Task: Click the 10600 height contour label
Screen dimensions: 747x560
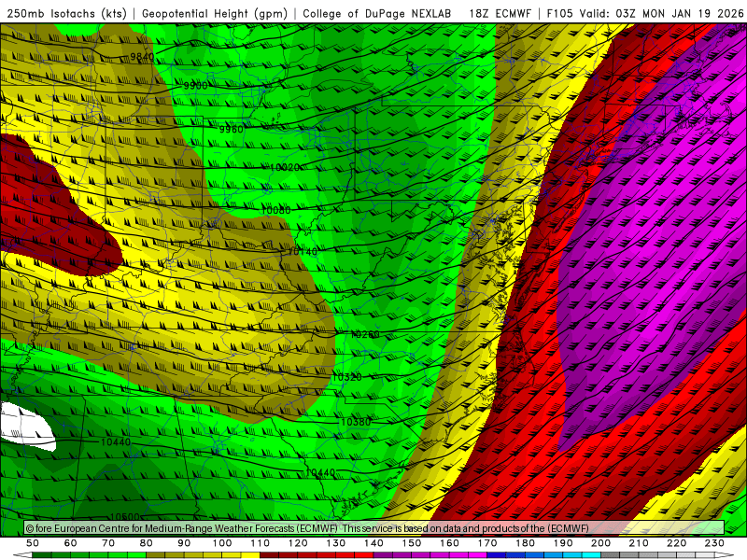Action: [x=125, y=517]
